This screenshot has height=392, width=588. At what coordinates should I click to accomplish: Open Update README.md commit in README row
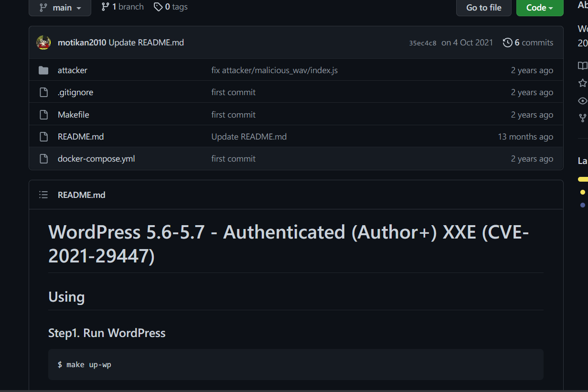coord(249,137)
